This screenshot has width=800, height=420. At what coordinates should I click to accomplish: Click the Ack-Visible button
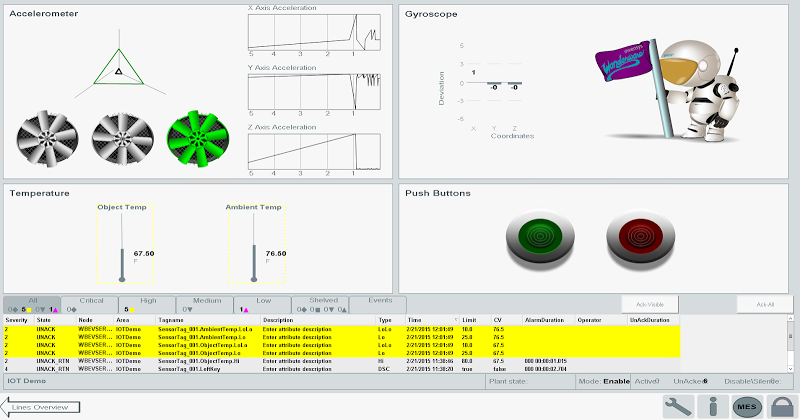pos(650,305)
